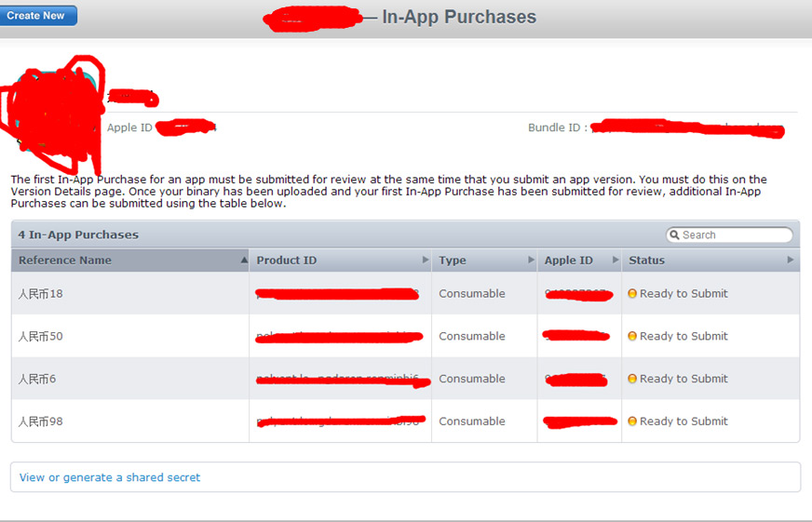Viewport: 812px width, 522px height.
Task: Click the arrow beside Type header
Action: 531,260
